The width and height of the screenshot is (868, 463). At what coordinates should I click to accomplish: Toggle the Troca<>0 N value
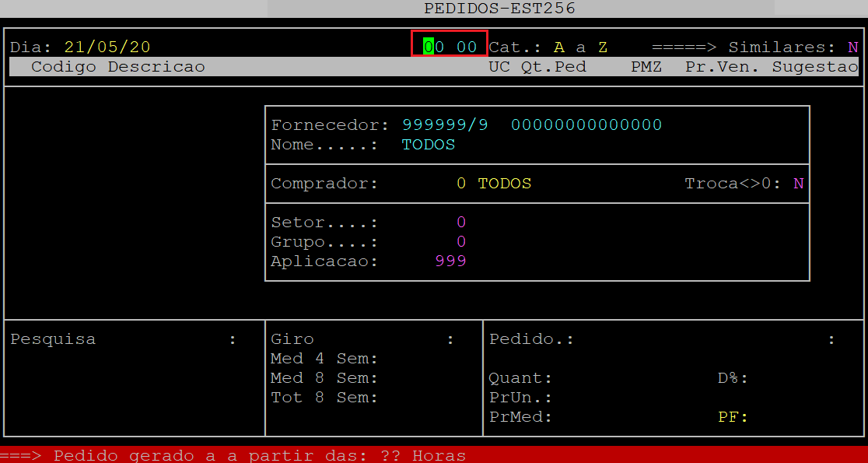point(798,184)
